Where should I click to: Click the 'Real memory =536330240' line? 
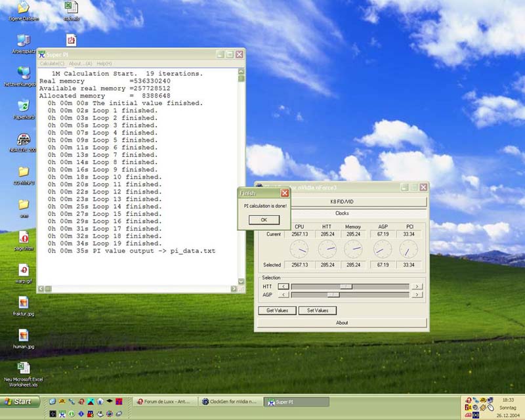[x=105, y=81]
